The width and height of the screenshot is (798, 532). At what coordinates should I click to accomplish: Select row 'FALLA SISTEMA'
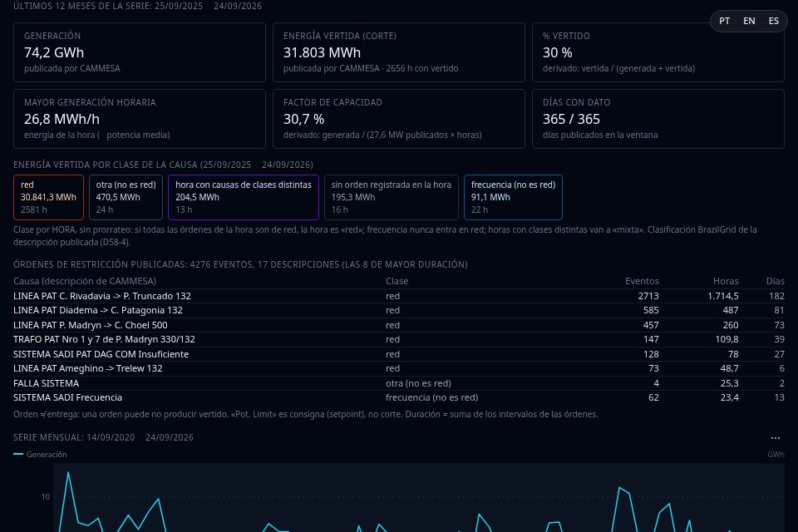tap(398, 383)
